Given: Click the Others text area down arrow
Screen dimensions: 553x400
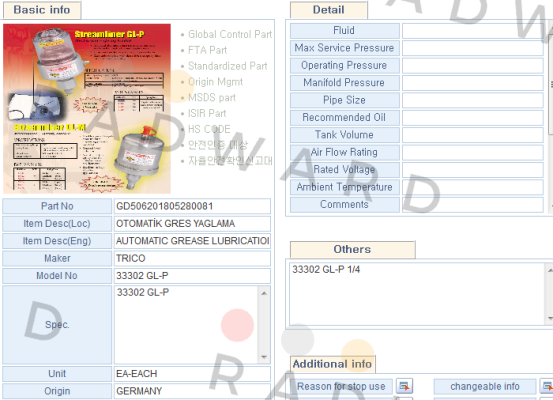Looking at the screenshot, I should [550, 319].
